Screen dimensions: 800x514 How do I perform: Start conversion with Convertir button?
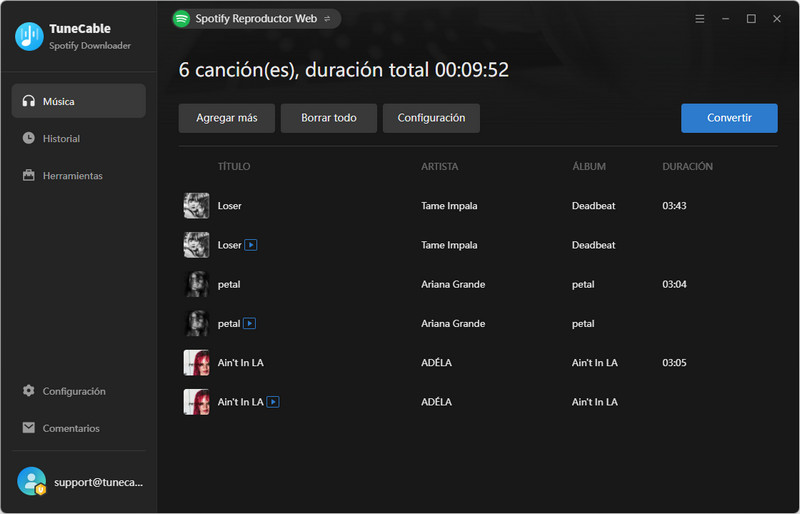click(729, 118)
